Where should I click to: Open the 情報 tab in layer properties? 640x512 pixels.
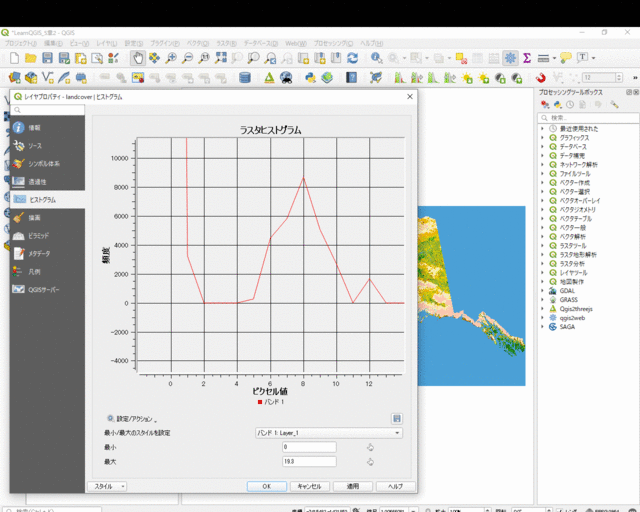pyautogui.click(x=47, y=127)
